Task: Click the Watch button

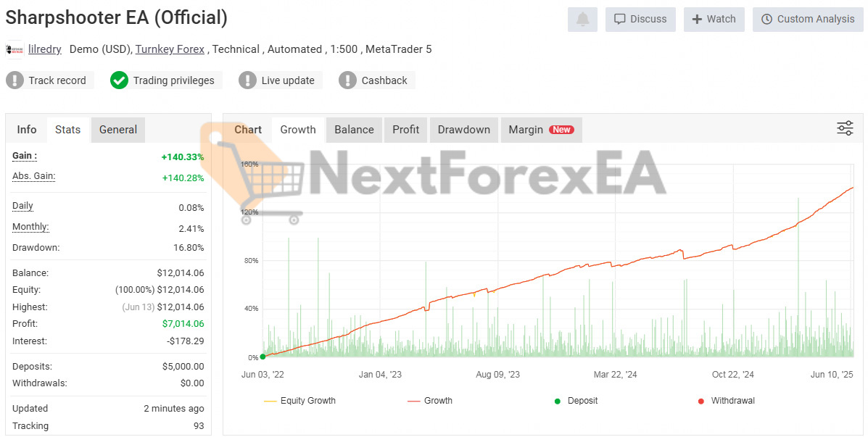Action: [x=714, y=20]
